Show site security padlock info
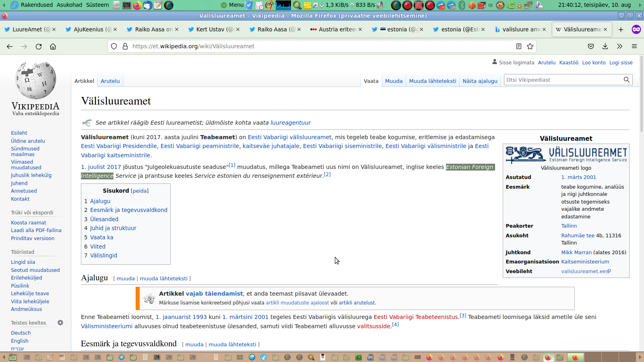The width and height of the screenshot is (644, 362). pos(125,46)
